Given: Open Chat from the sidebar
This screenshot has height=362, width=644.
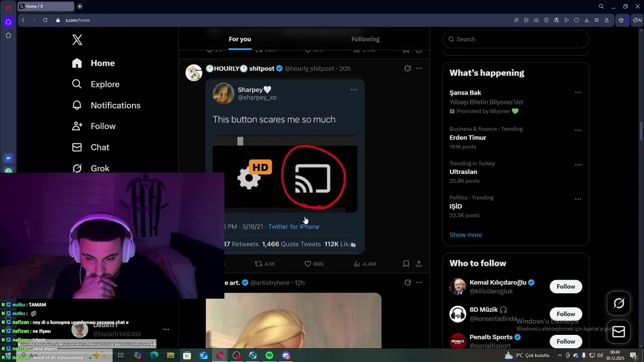Looking at the screenshot, I should [x=91, y=147].
